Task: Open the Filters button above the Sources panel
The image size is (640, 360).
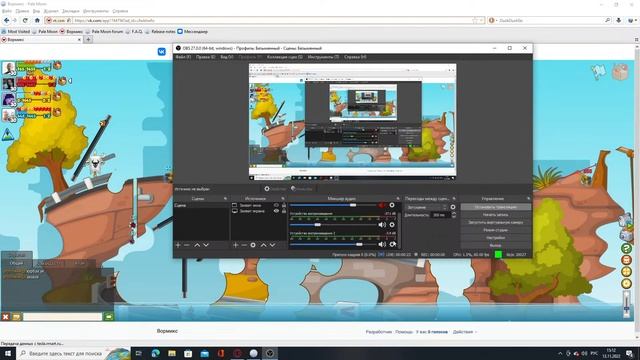Action: [302, 189]
